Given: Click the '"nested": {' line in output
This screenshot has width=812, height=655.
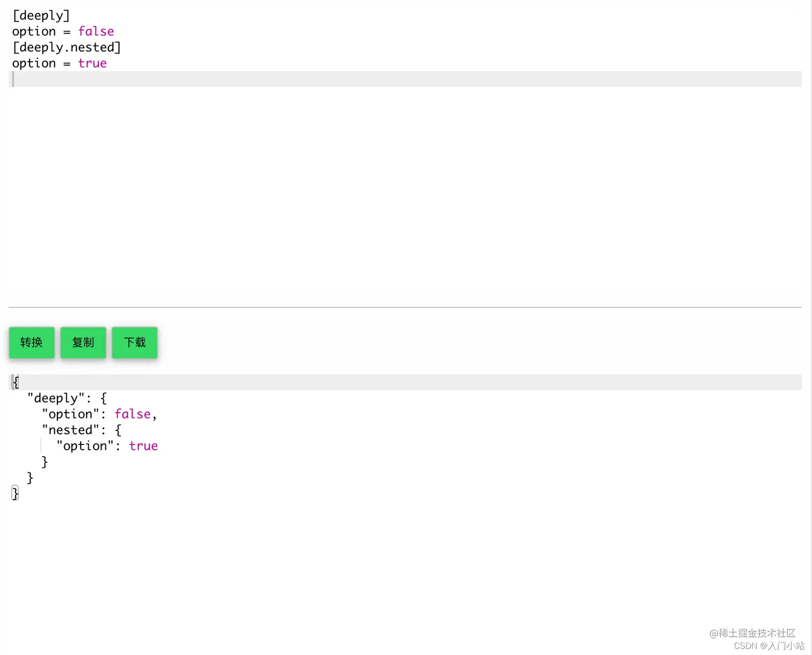Looking at the screenshot, I should (82, 430).
